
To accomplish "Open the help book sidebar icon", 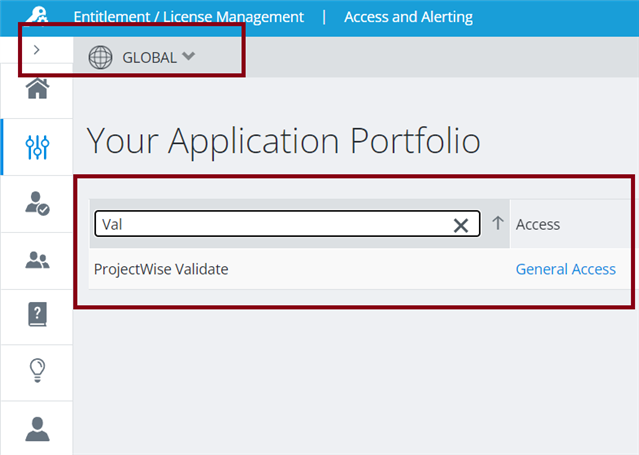I will coord(37,314).
